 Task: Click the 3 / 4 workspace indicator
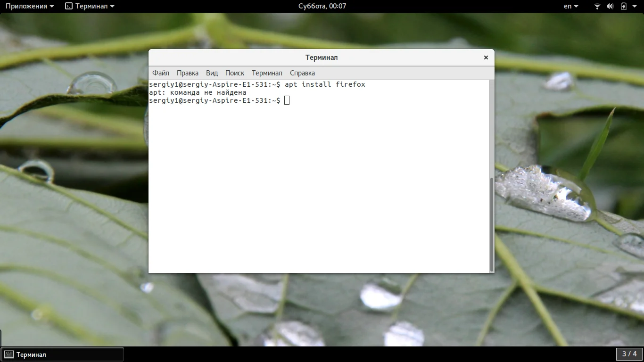tap(629, 354)
